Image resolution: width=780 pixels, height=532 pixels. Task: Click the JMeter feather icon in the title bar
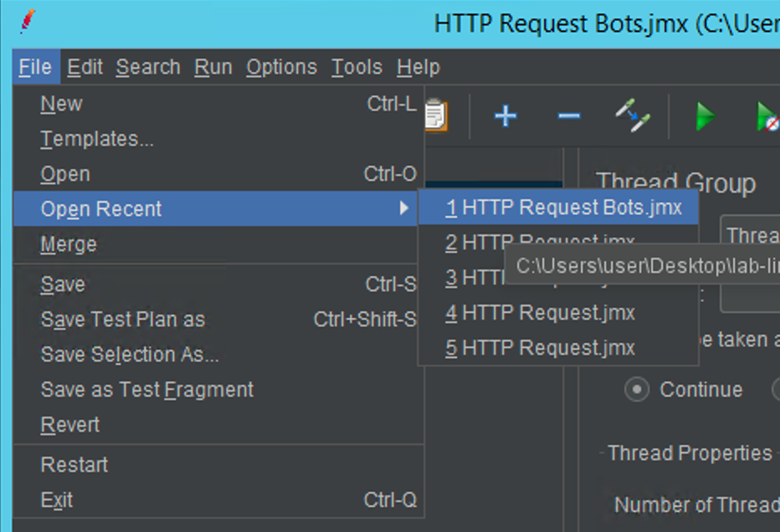(28, 21)
